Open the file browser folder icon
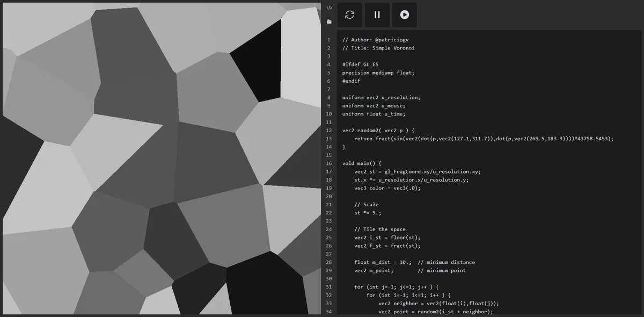Viewport: 644px width, 317px height. coord(330,21)
